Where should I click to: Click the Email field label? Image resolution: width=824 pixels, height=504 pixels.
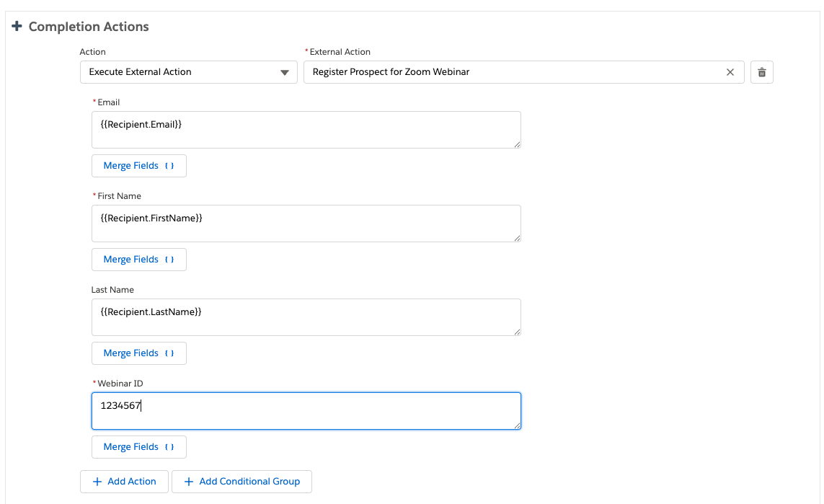click(x=108, y=102)
